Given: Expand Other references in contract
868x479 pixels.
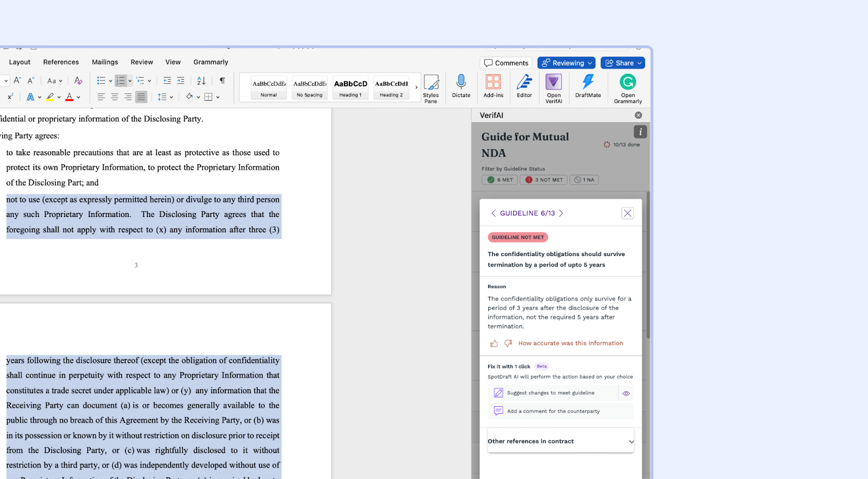Looking at the screenshot, I should [x=560, y=441].
